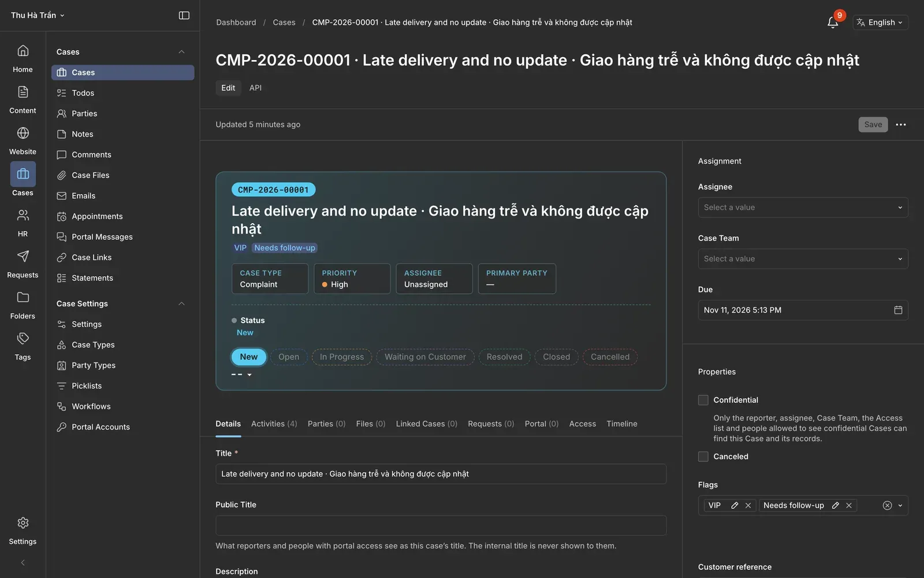Click the Public Title input field
The image size is (924, 578).
tap(441, 525)
